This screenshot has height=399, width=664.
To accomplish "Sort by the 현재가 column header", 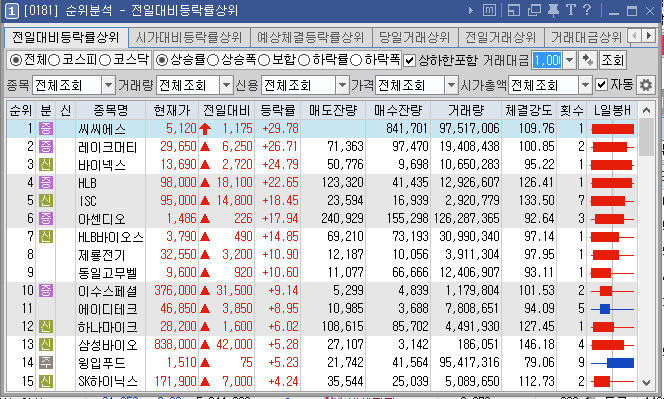I will 172,111.
